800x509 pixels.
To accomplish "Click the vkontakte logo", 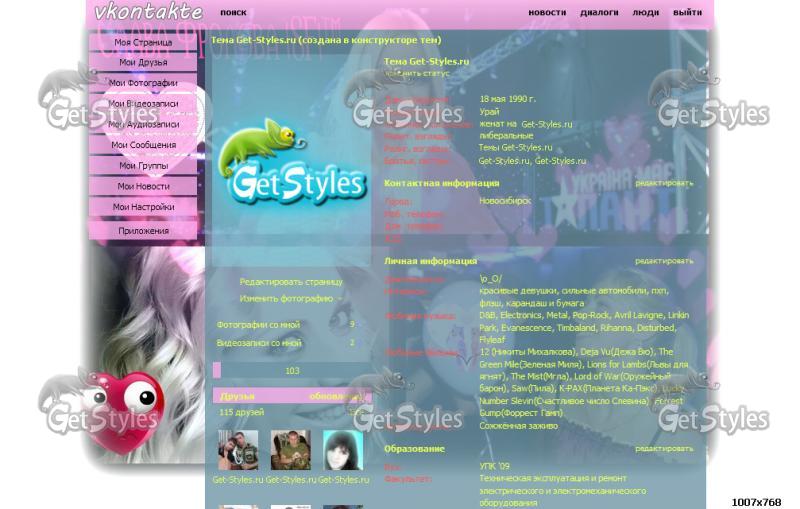I will point(148,13).
